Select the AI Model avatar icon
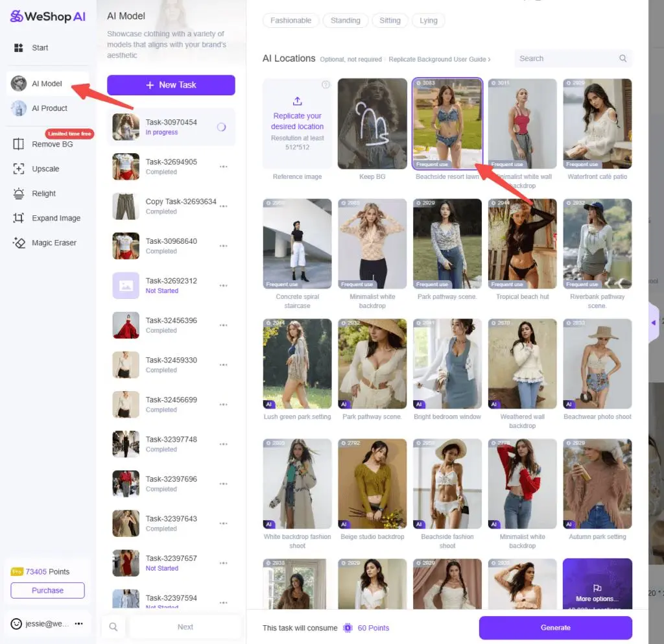 coord(19,84)
